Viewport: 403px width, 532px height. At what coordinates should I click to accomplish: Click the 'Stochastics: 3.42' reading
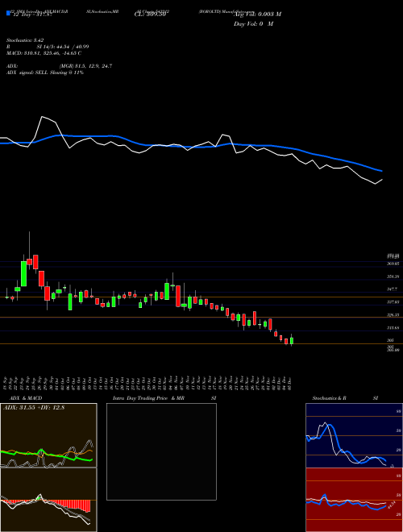pyautogui.click(x=25, y=40)
